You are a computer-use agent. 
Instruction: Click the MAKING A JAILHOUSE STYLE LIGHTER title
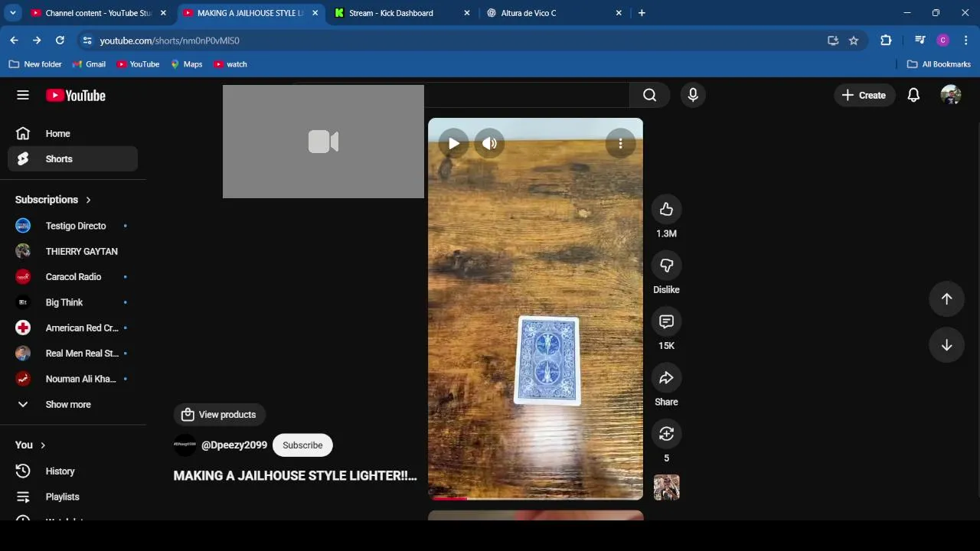click(295, 475)
